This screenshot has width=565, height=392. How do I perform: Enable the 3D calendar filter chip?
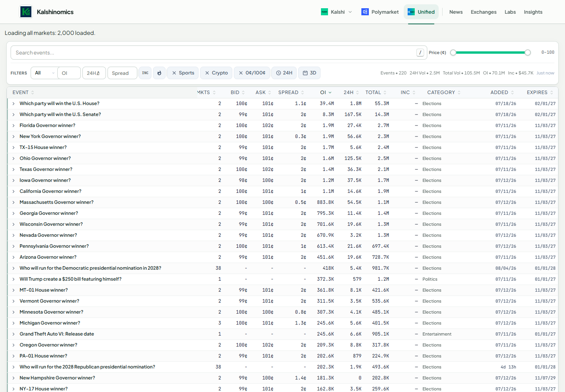pyautogui.click(x=309, y=73)
